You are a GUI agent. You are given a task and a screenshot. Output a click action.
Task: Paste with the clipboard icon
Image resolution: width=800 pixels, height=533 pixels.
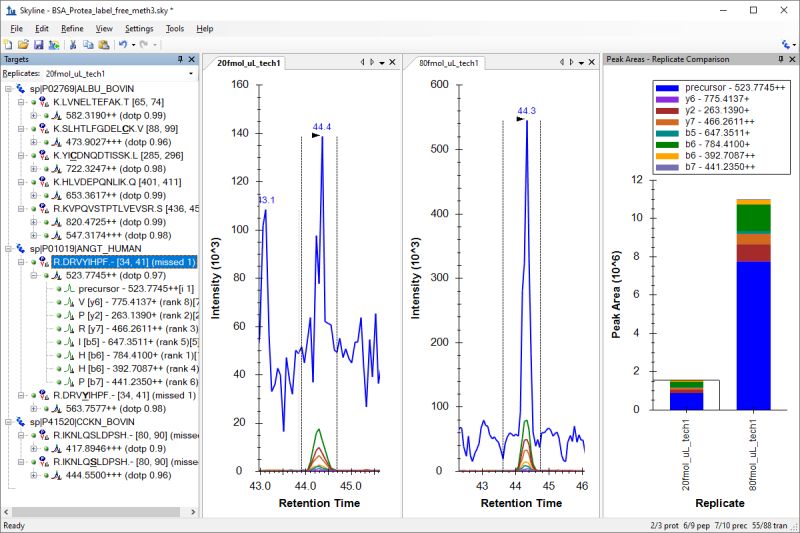click(104, 45)
